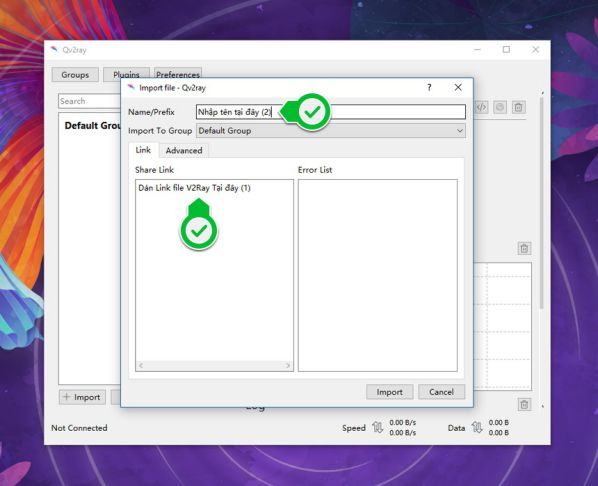598x486 pixels.
Task: Open Preferences in the Qv2ray window
Action: (x=178, y=73)
